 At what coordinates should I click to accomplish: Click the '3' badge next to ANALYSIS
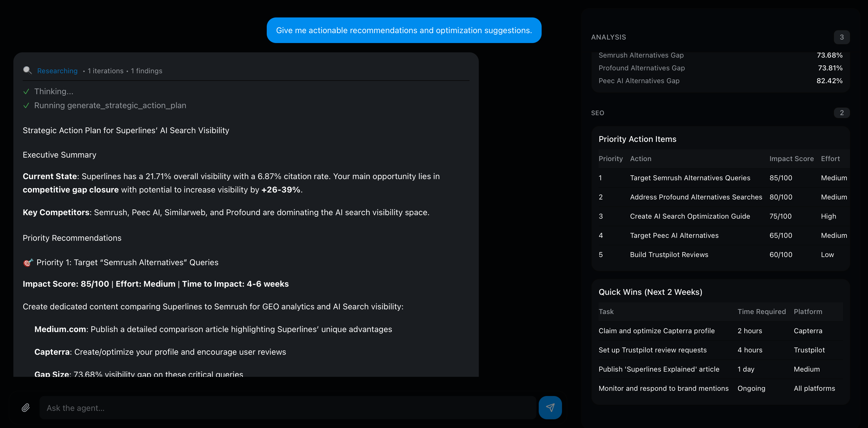[x=842, y=38]
